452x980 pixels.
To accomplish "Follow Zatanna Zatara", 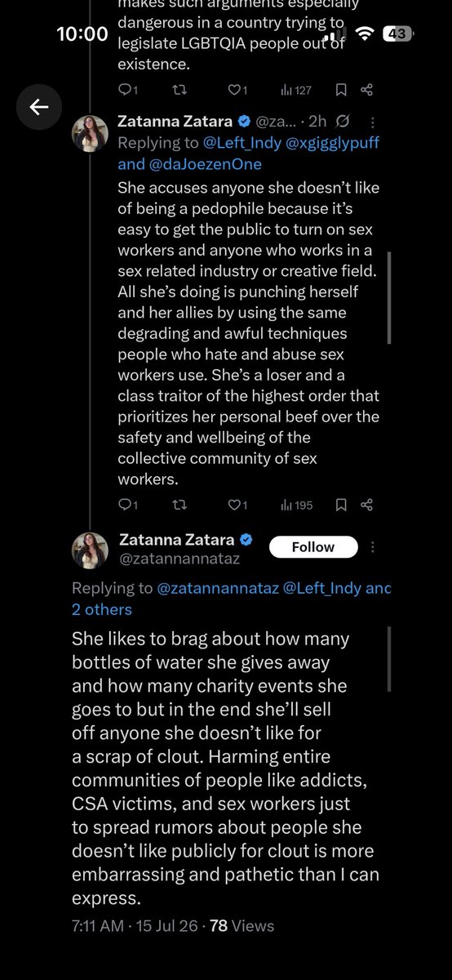I will (x=313, y=546).
